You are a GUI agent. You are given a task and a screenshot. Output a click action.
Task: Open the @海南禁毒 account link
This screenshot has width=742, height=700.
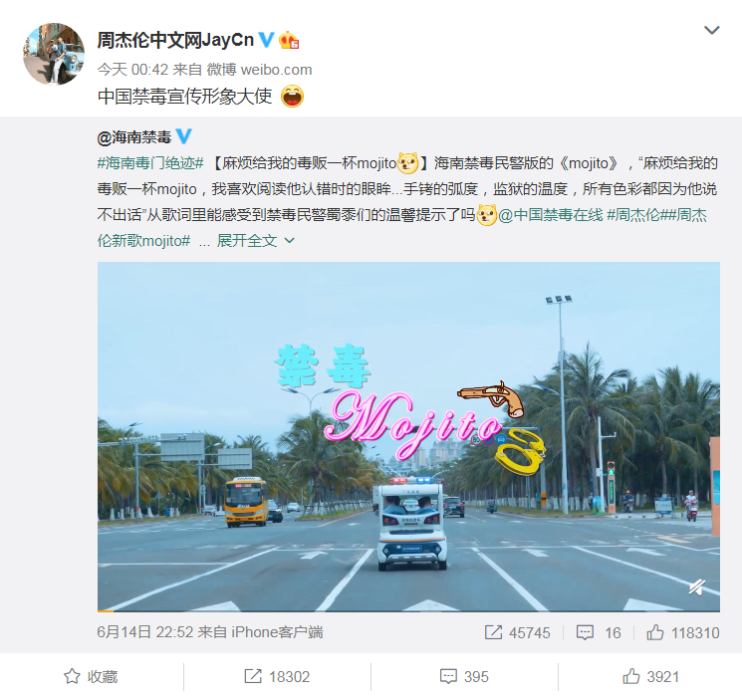pyautogui.click(x=133, y=137)
